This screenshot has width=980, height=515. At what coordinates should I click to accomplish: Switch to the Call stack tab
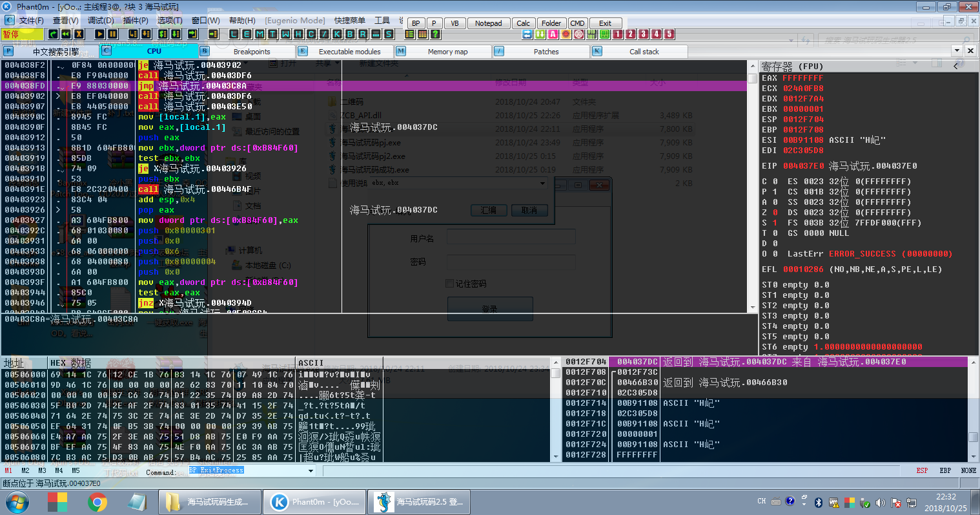(638, 51)
